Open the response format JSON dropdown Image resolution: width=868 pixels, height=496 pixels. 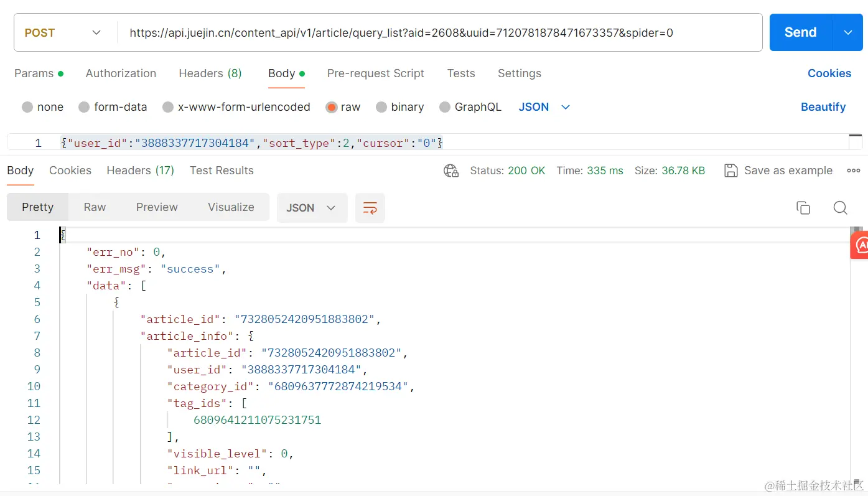point(312,208)
